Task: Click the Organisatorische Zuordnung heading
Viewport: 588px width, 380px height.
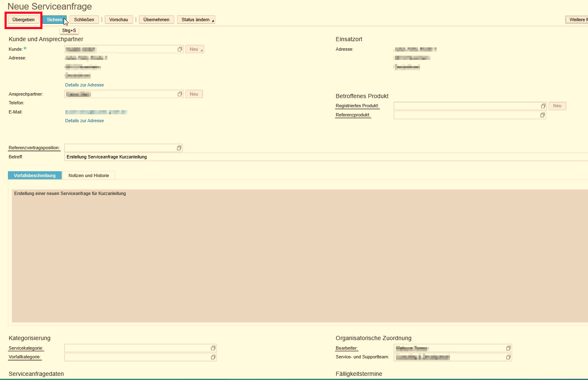Action: coord(373,338)
